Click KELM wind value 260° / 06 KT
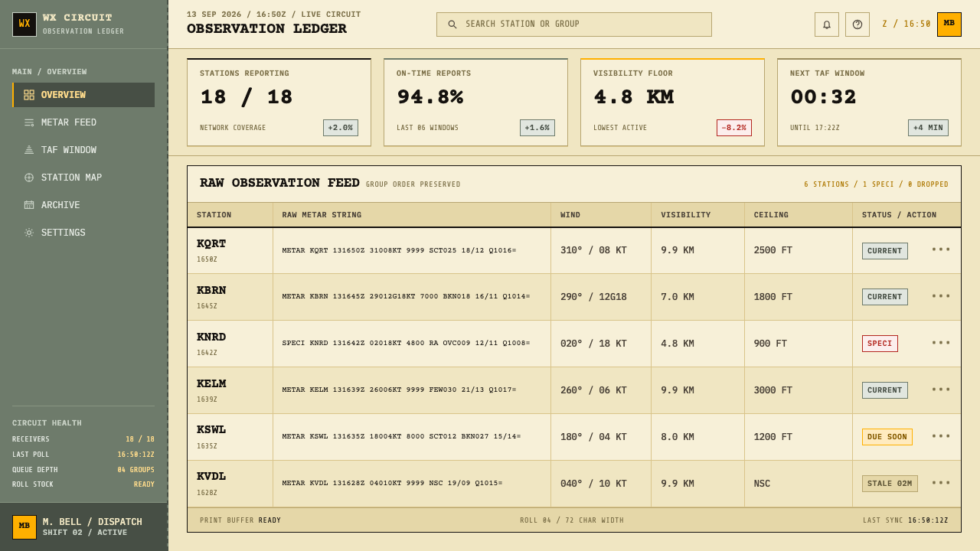Screen dimensions: 980x551 click(593, 390)
